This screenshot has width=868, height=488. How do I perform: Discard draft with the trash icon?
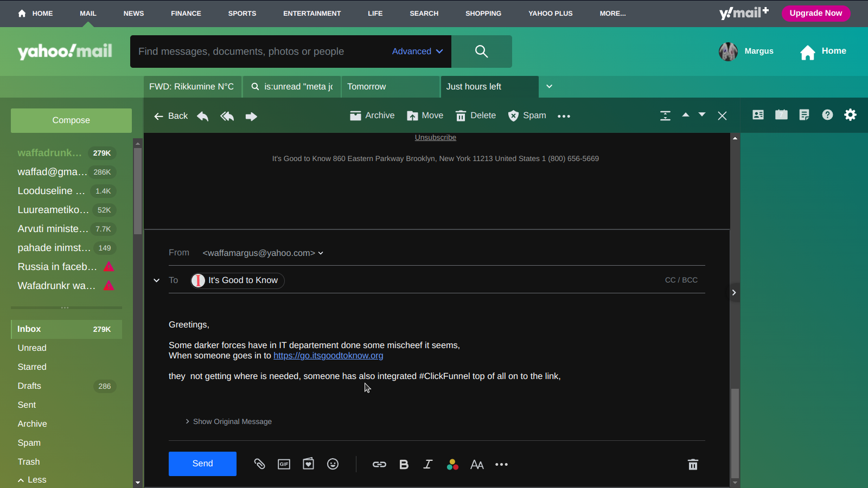coord(693,465)
